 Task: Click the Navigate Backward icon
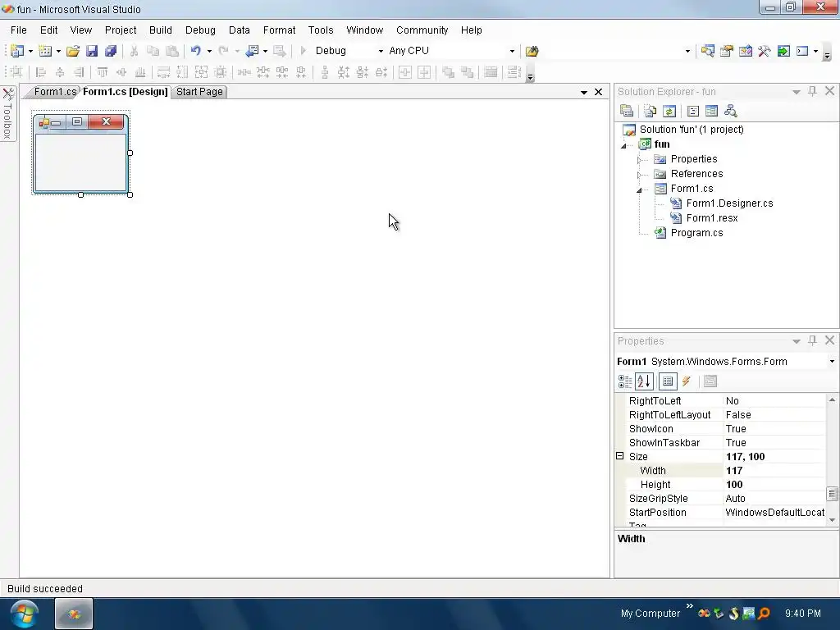coord(252,51)
